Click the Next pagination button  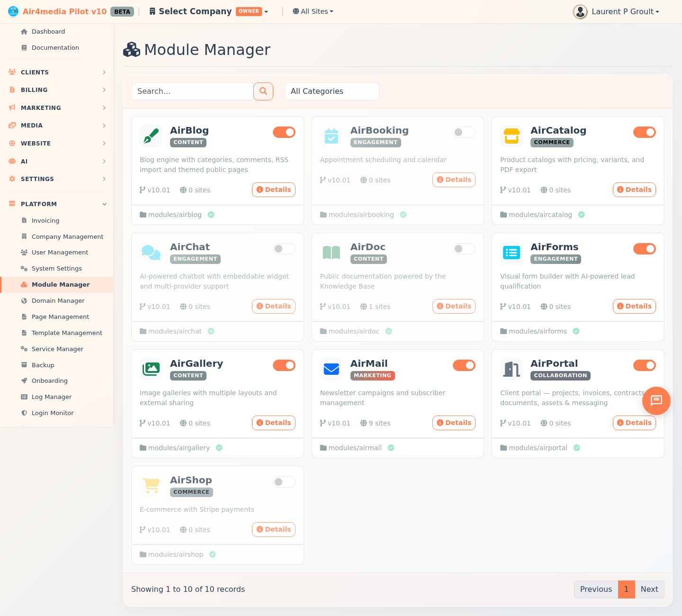[x=649, y=589]
